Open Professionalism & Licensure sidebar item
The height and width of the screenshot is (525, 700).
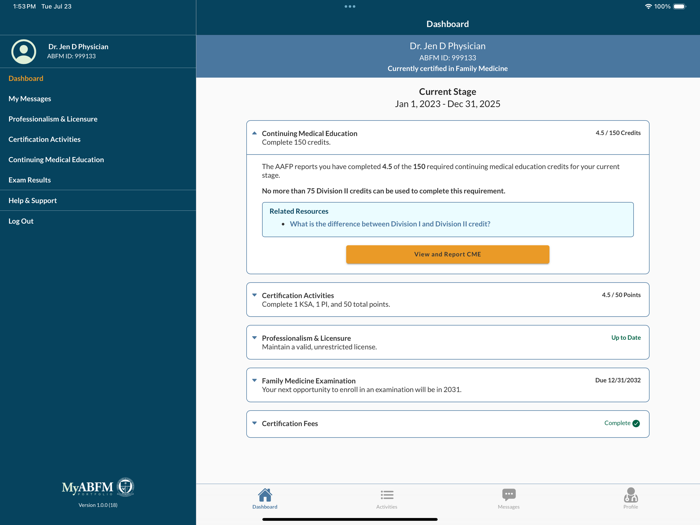[53, 119]
